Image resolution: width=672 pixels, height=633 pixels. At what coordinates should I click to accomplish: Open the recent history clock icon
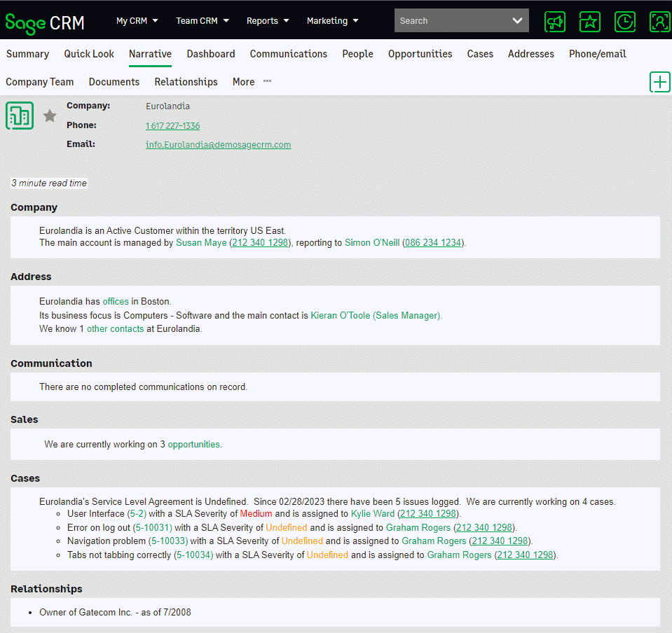click(x=625, y=22)
